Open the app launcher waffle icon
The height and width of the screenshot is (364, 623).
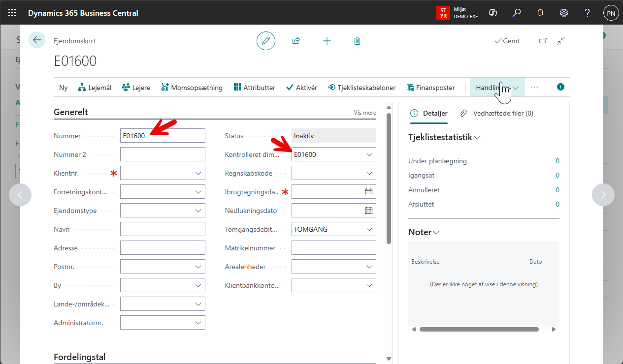pos(12,13)
